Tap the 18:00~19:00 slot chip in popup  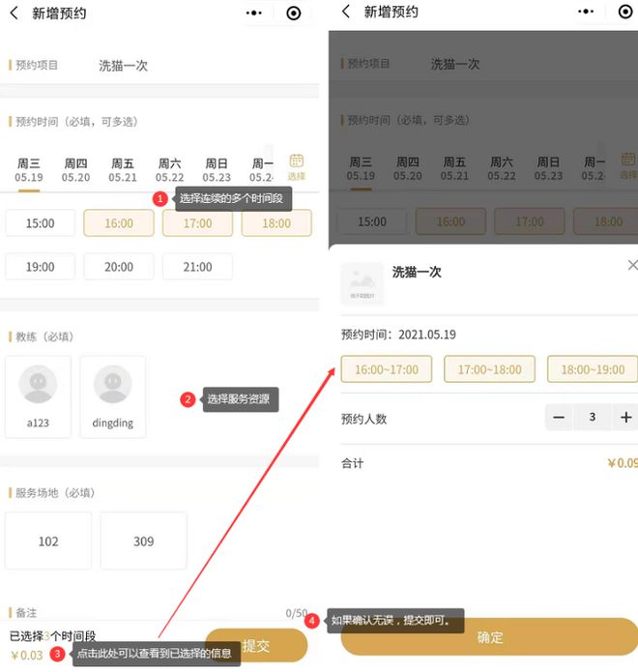tap(593, 369)
